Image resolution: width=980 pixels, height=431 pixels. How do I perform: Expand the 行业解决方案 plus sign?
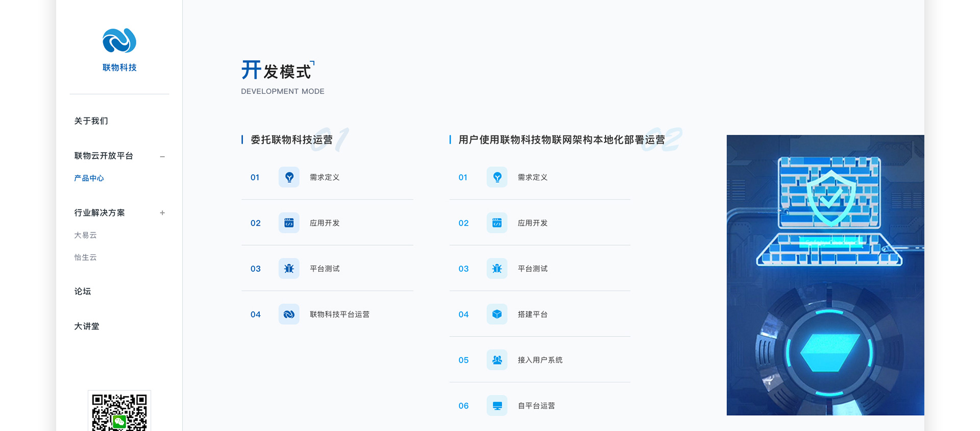[x=162, y=213]
